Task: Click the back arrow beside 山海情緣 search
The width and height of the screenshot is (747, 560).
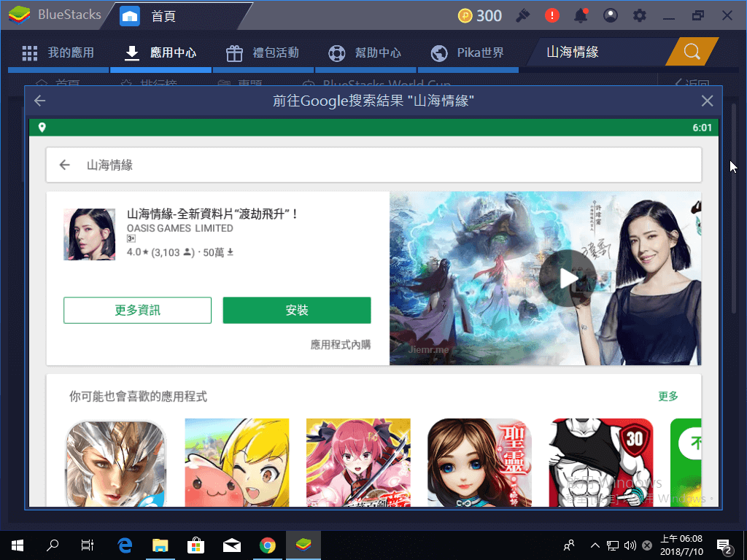Action: [x=64, y=165]
